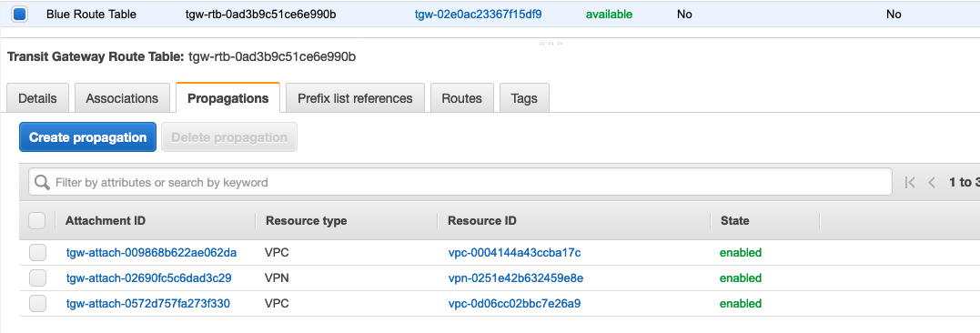
Task: Click the Create propagation button
Action: coord(87,136)
